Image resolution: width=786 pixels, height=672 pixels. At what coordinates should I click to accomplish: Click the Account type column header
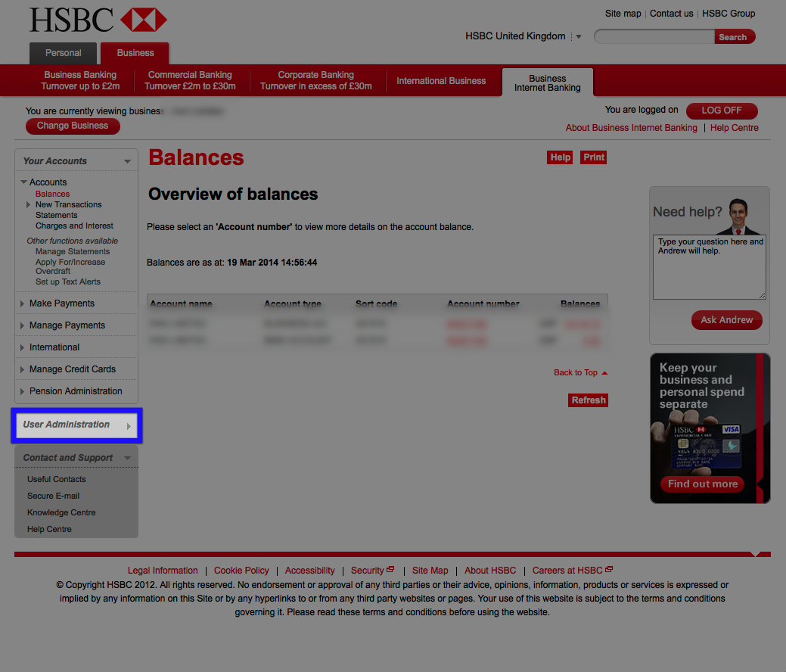293,304
